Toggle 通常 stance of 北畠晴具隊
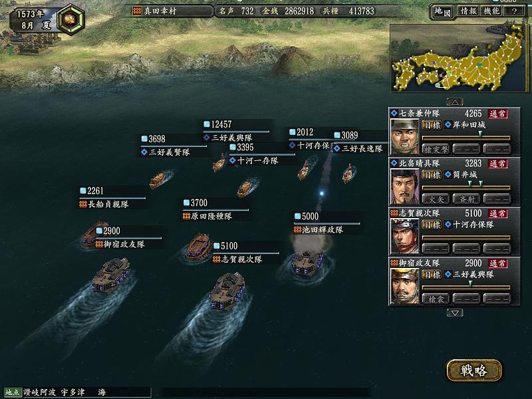This screenshot has width=532, height=399. pos(497,164)
